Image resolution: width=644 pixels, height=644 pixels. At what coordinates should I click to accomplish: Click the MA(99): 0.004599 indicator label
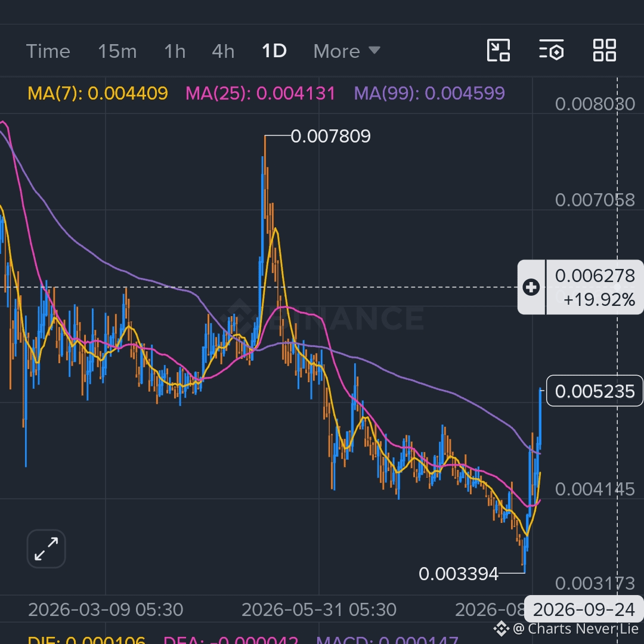(x=429, y=94)
